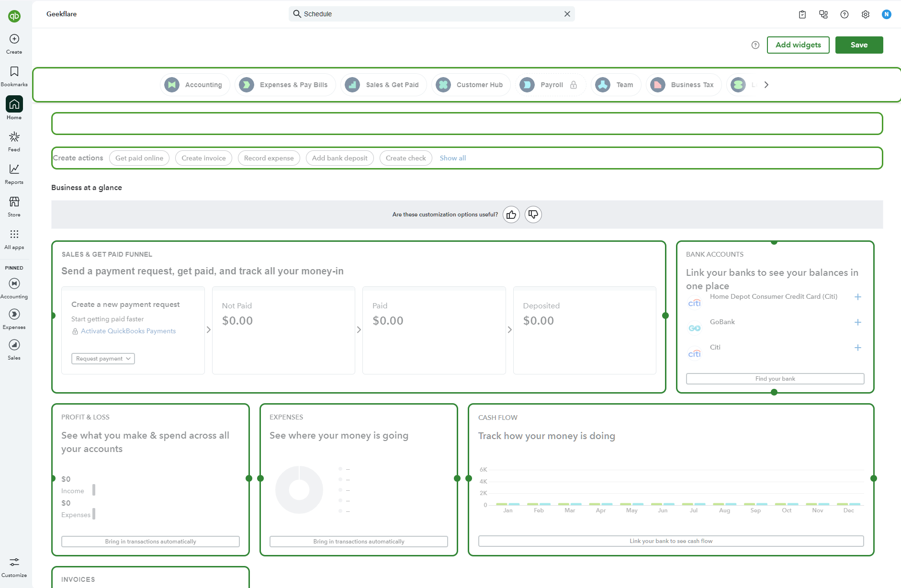901x588 pixels.
Task: Select the Sales & Get Paid tab
Action: coord(383,85)
